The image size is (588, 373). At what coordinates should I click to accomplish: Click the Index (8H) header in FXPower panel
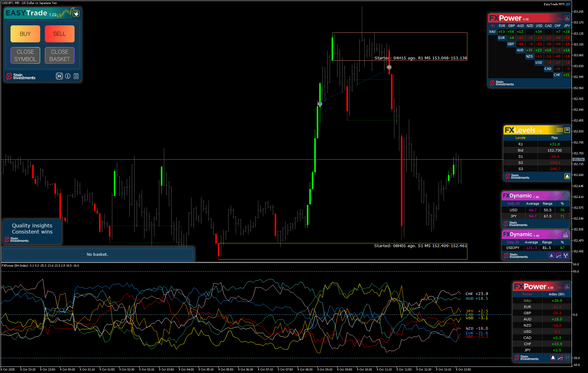(557, 294)
